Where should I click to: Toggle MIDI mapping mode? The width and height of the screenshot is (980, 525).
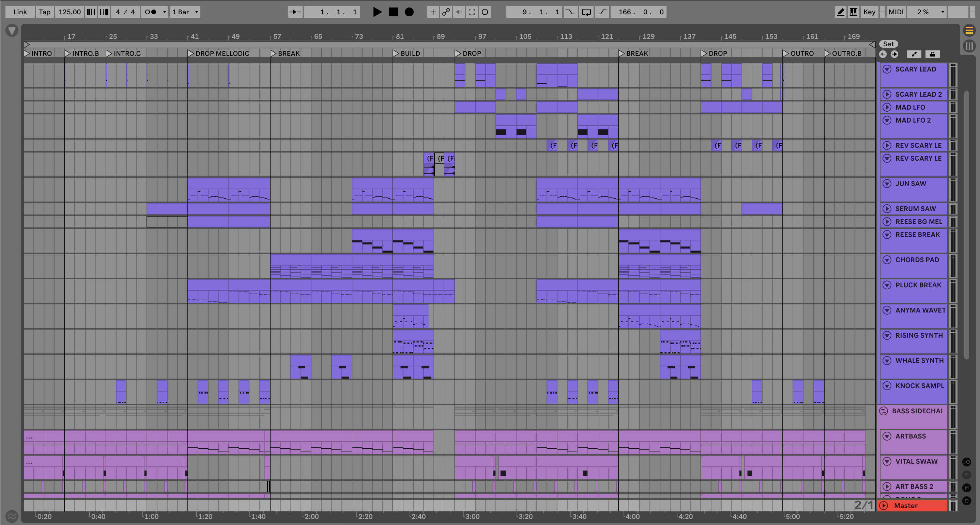tap(895, 12)
